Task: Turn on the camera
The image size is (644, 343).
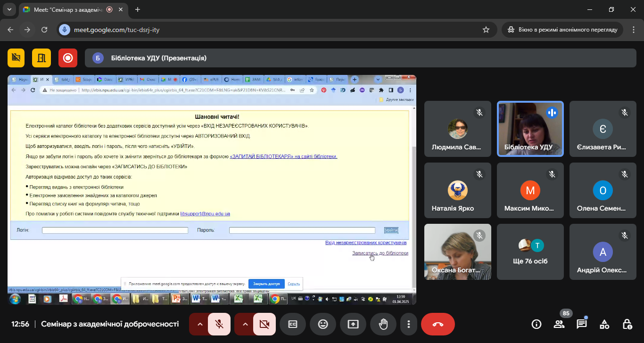Action: point(264,324)
